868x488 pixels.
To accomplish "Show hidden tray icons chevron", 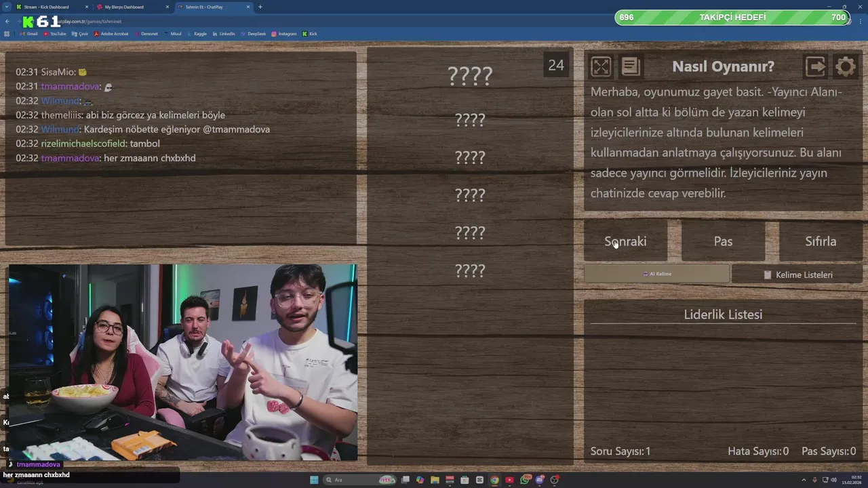I will pos(804,480).
